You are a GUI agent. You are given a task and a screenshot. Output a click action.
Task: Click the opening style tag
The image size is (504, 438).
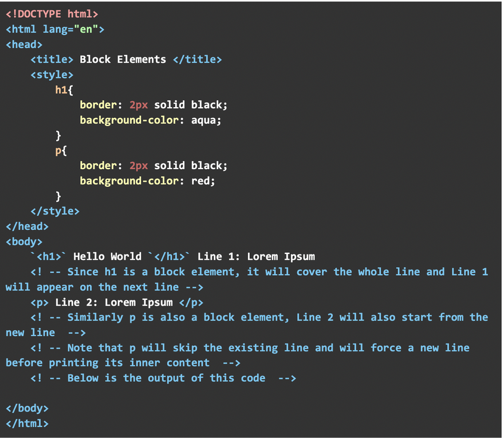point(52,75)
